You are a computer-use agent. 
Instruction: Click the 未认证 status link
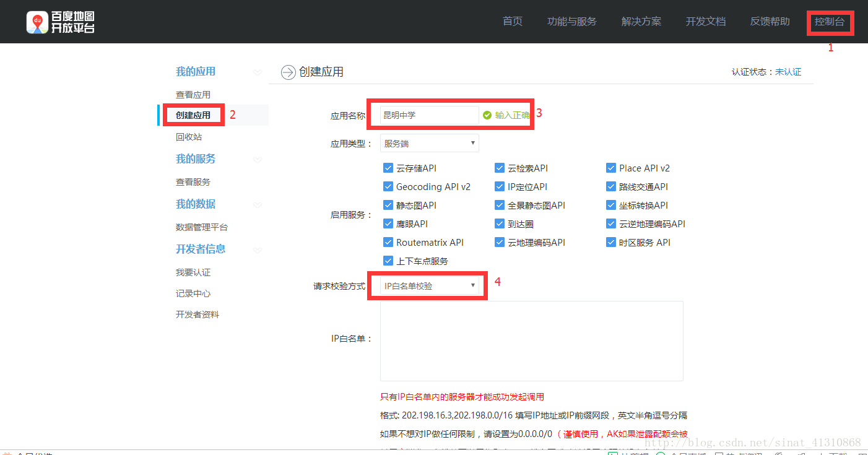(x=788, y=72)
